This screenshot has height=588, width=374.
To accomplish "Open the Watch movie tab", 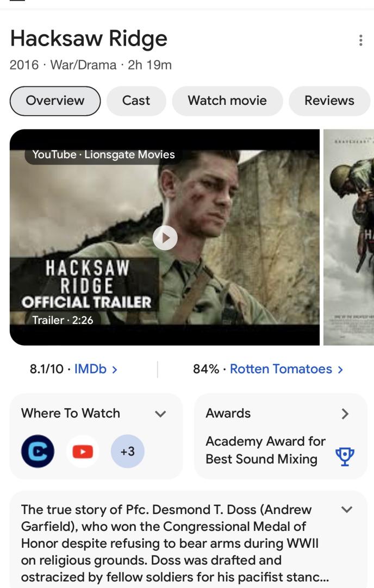I will pyautogui.click(x=227, y=101).
